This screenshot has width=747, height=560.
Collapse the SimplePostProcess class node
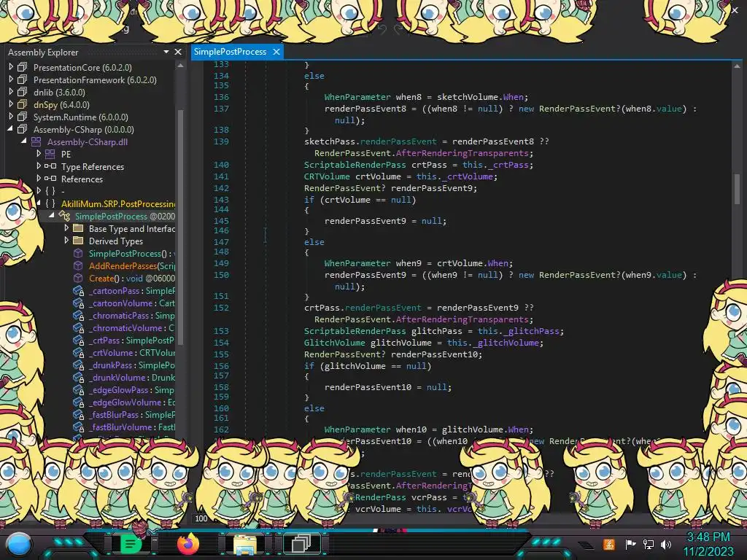pyautogui.click(x=52, y=215)
